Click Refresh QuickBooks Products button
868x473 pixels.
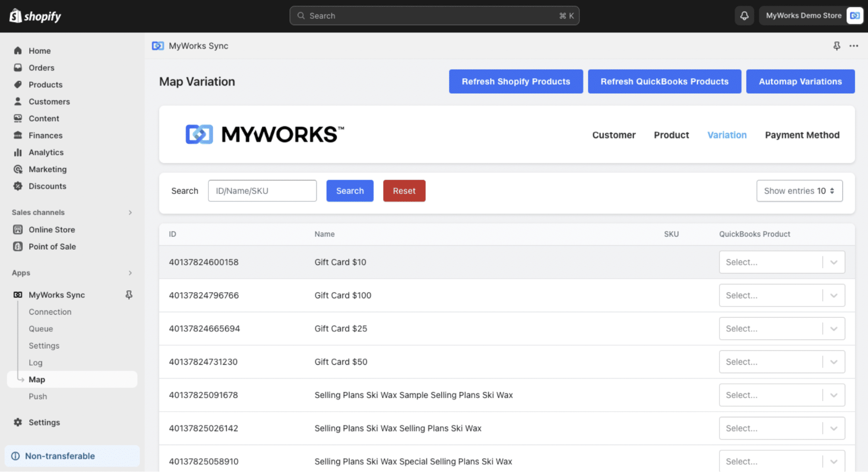(x=664, y=81)
